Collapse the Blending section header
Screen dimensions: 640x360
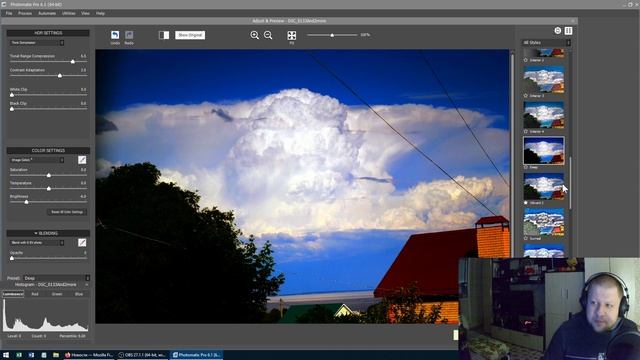click(x=48, y=233)
